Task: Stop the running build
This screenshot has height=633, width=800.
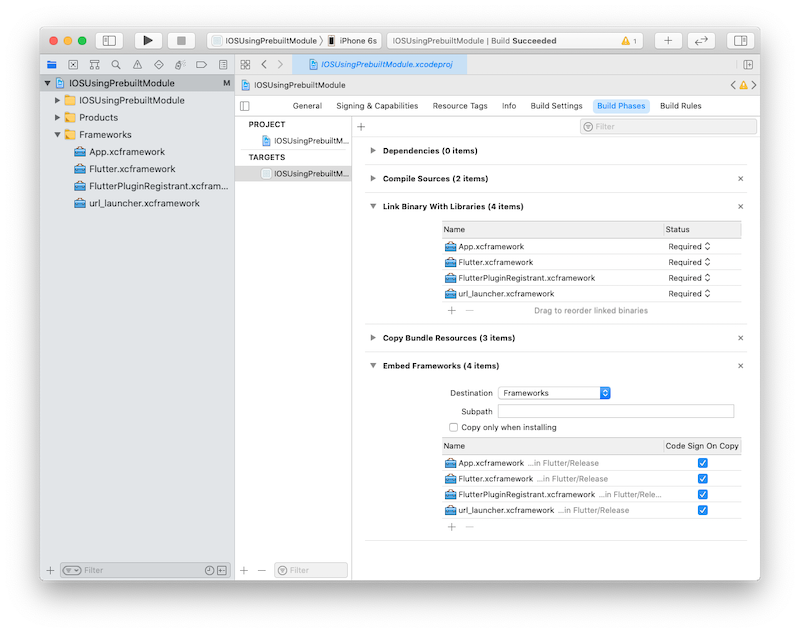Action: [181, 40]
